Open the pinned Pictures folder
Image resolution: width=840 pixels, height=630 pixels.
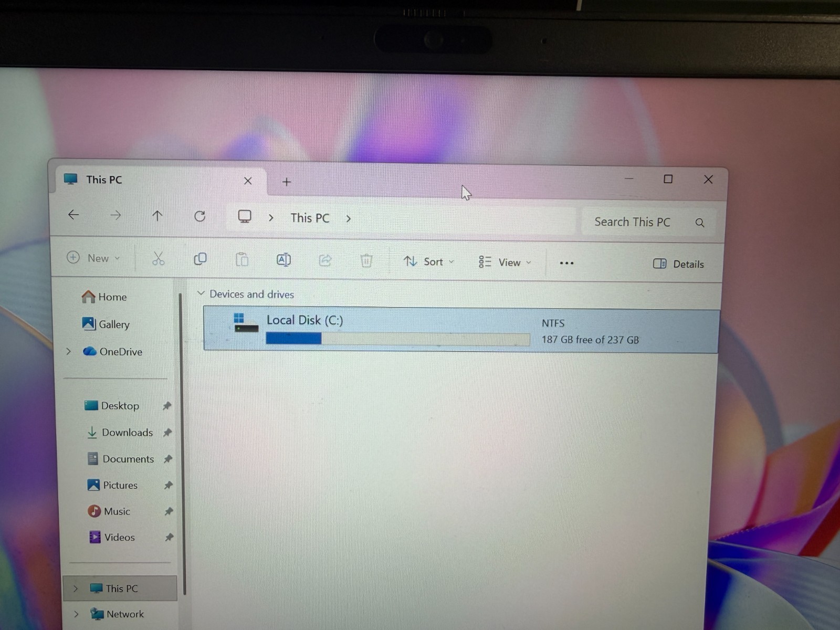112,485
